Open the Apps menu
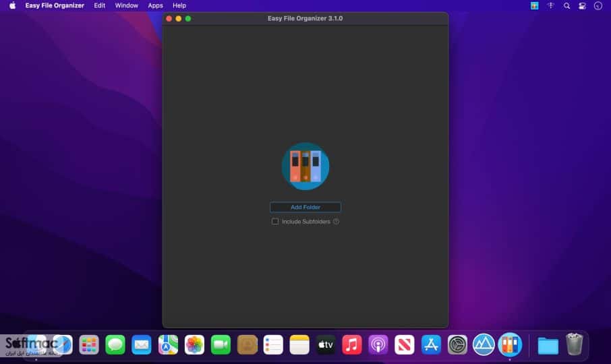This screenshot has height=364, width=611. 155,5
